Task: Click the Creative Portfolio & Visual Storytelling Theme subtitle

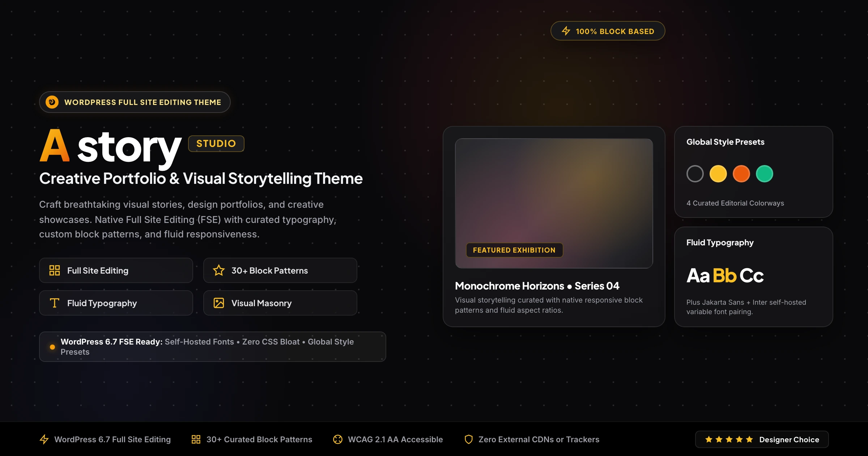Action: [x=201, y=178]
